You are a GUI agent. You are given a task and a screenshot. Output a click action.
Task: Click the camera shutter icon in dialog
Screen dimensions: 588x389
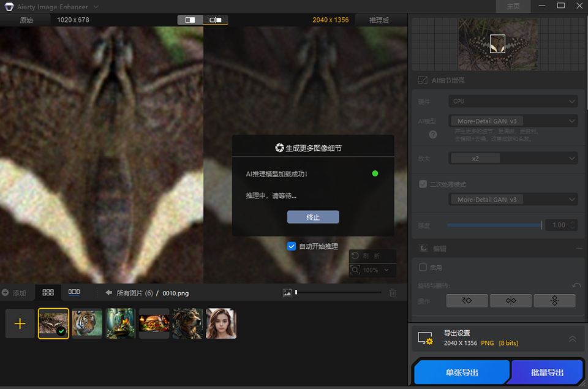click(279, 148)
